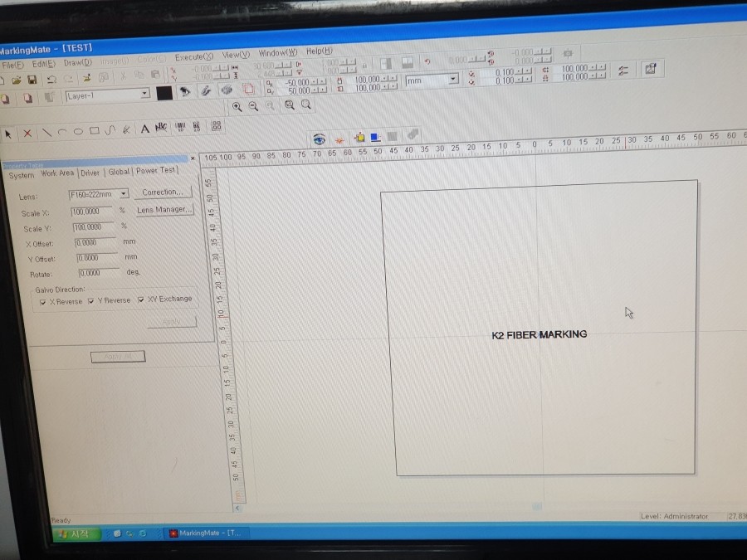
Task: Select the arrow pick tool
Action: tap(8, 132)
